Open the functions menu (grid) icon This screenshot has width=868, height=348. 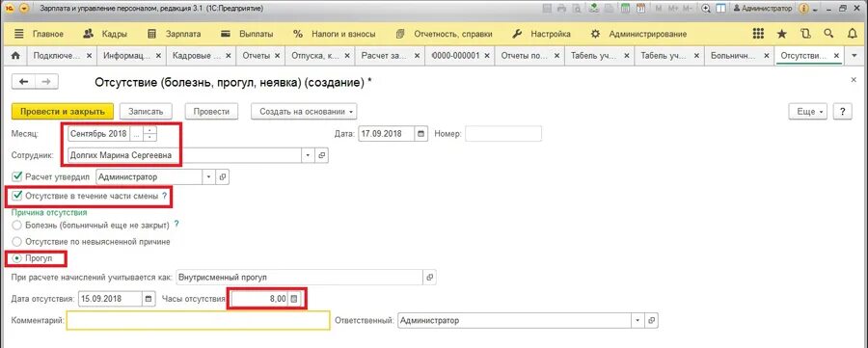(758, 34)
